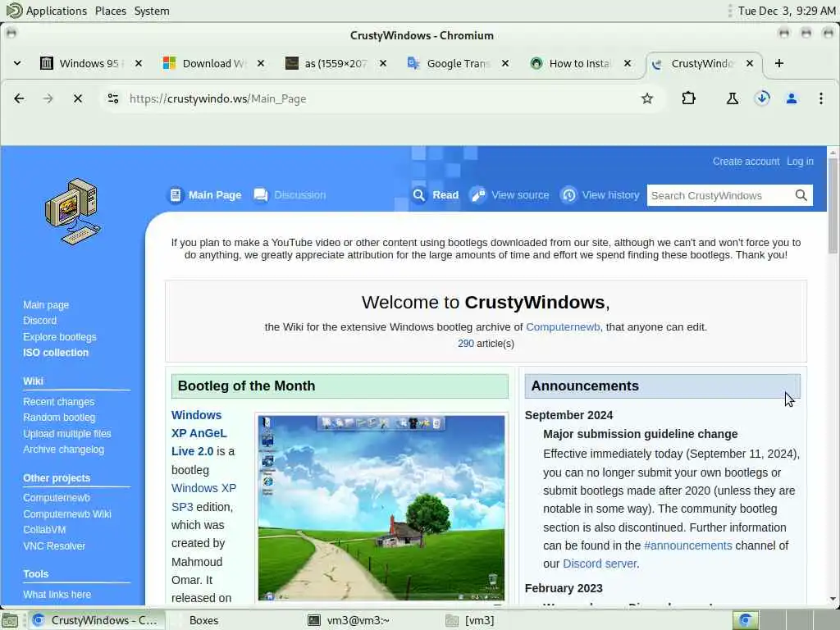Open VNC Resolver sidebar link
Screen dimensions: 840x630
[54, 546]
